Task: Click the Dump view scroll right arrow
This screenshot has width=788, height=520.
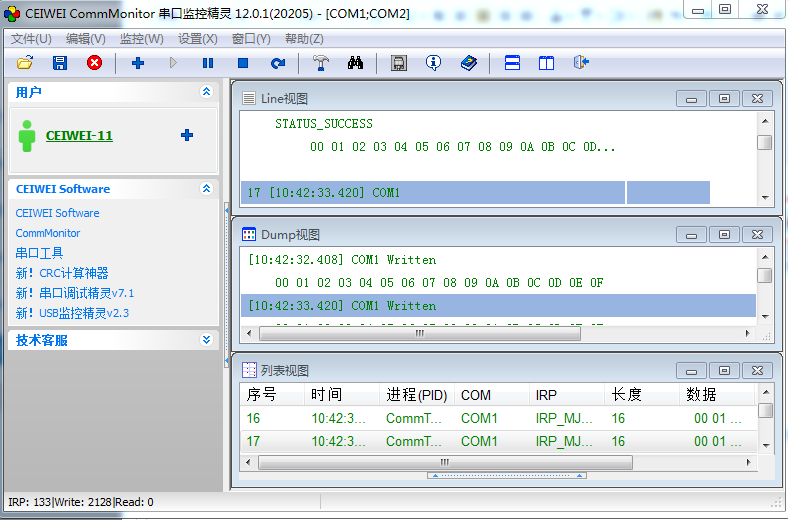Action: [x=748, y=333]
